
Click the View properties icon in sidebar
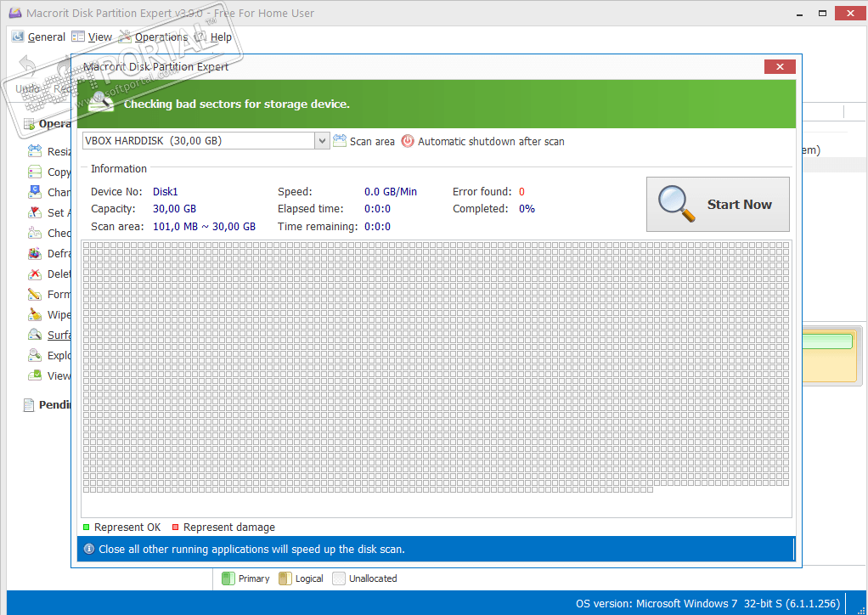[34, 375]
